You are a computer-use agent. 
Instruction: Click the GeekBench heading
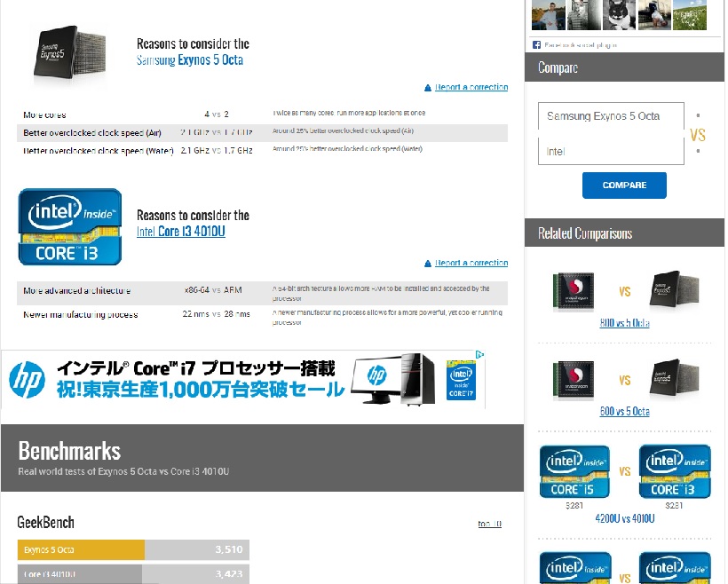point(45,523)
